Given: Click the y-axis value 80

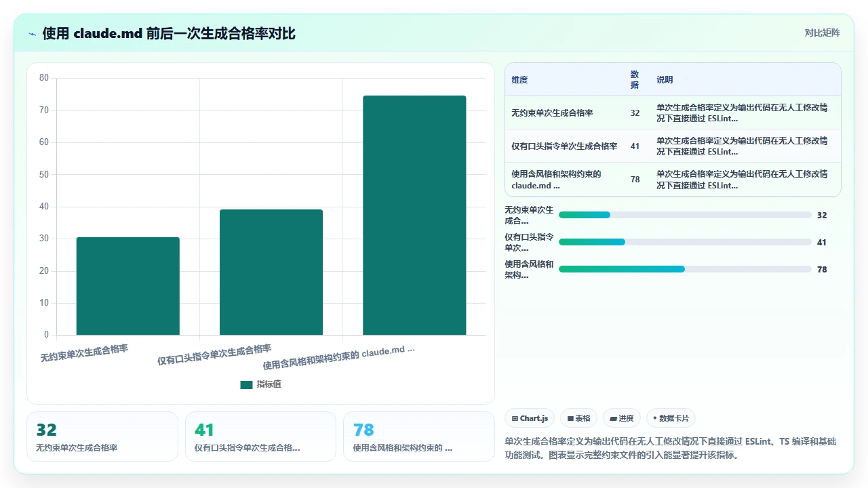Looking at the screenshot, I should (x=43, y=78).
